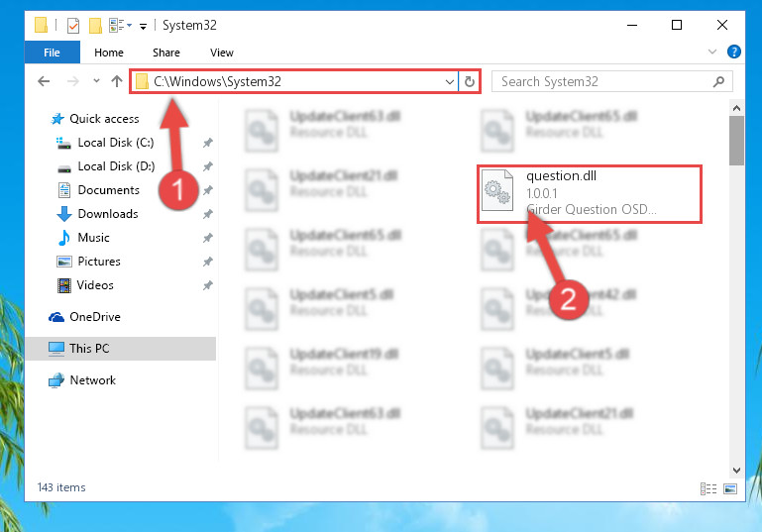This screenshot has width=762, height=532.
Task: Click the search magnifier icon
Action: (x=718, y=81)
